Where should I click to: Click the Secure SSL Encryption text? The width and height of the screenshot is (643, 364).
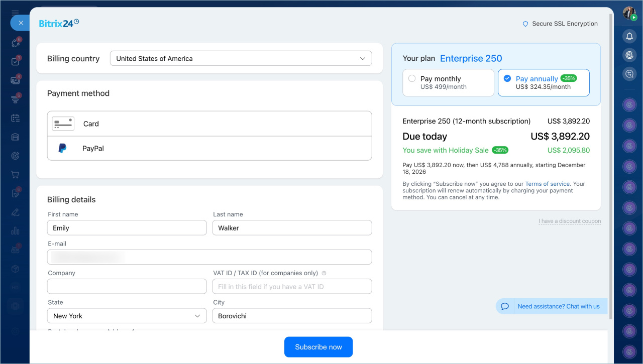[565, 24]
